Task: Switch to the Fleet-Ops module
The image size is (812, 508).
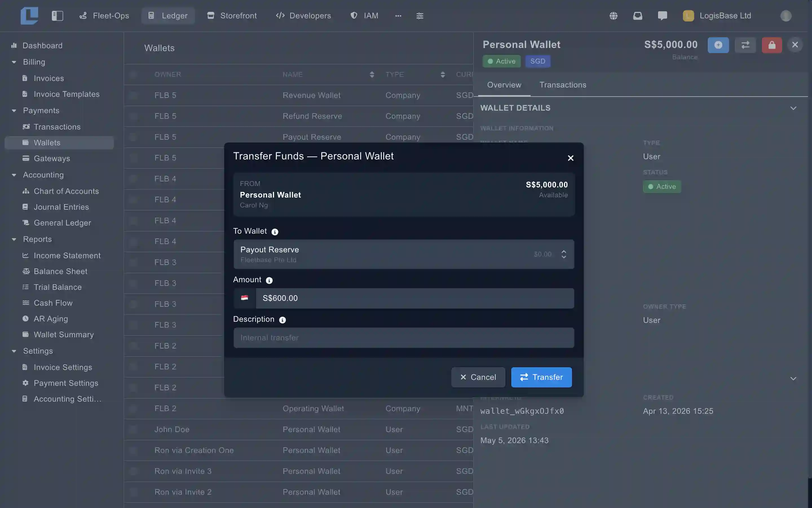Action: coord(104,16)
